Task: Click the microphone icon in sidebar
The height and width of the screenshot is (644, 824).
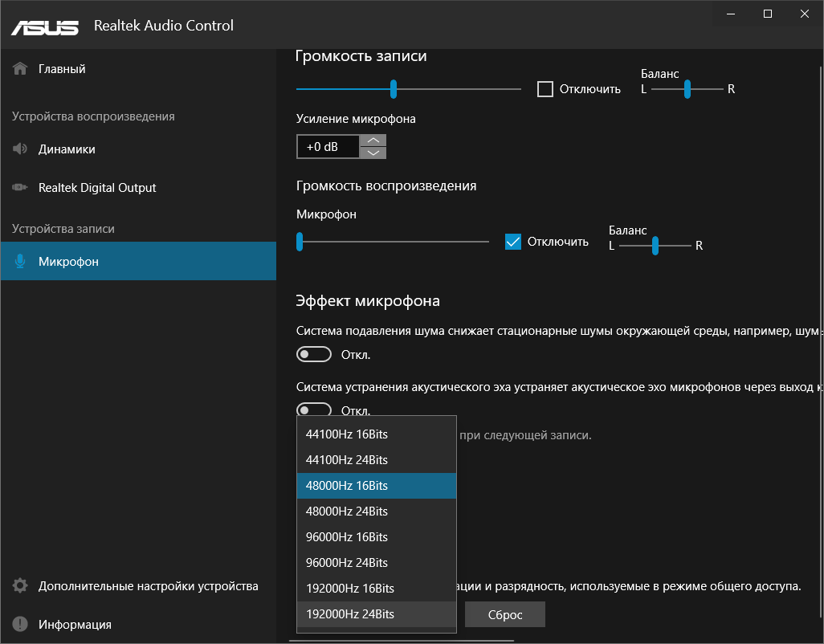Action: point(20,262)
